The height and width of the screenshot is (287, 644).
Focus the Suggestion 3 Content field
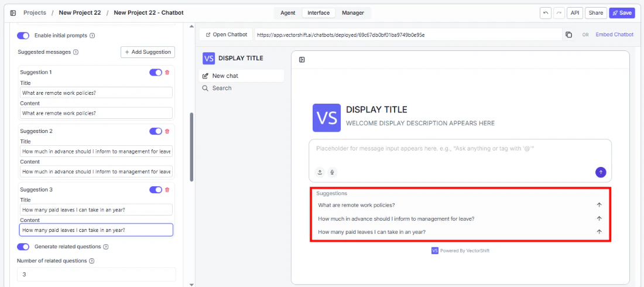[96, 230]
